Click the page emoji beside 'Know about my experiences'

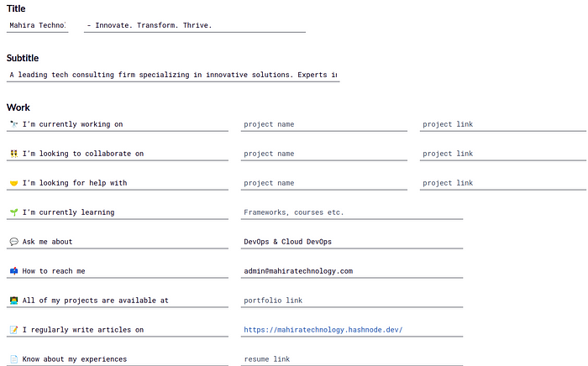click(14, 359)
